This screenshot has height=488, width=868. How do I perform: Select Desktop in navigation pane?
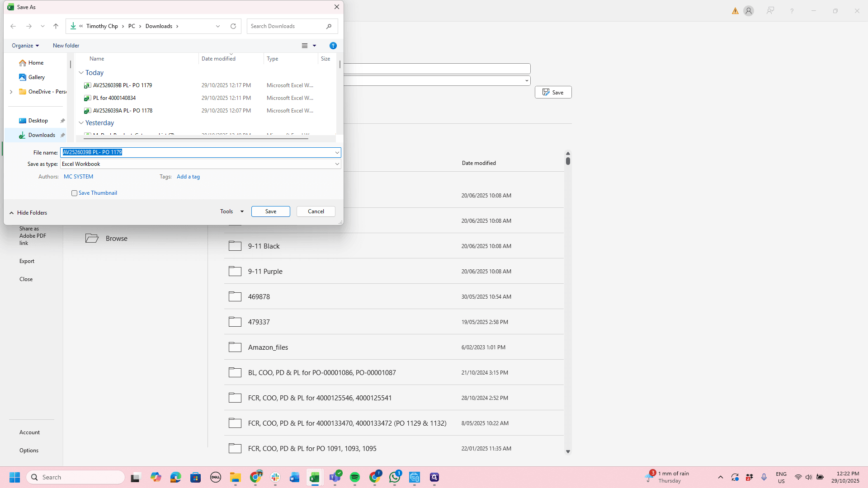(x=38, y=121)
